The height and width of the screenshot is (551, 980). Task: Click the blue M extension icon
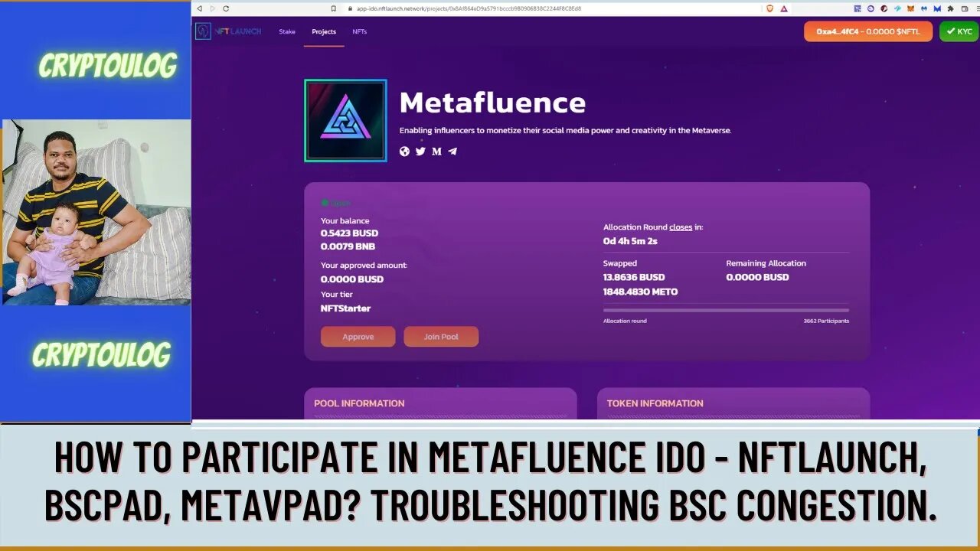[937, 8]
